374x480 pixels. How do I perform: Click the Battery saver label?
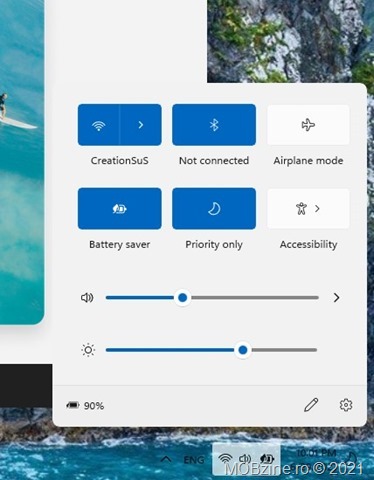point(120,245)
